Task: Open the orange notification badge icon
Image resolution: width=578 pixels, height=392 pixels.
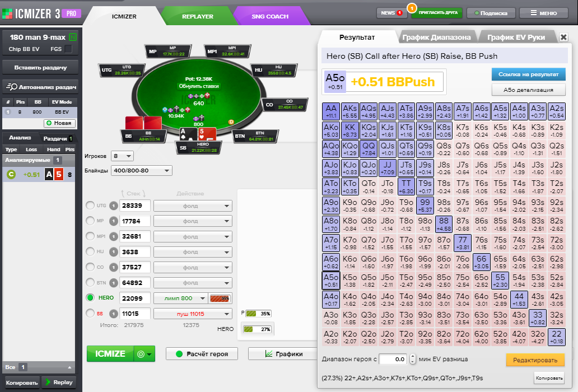Action: coord(412,7)
